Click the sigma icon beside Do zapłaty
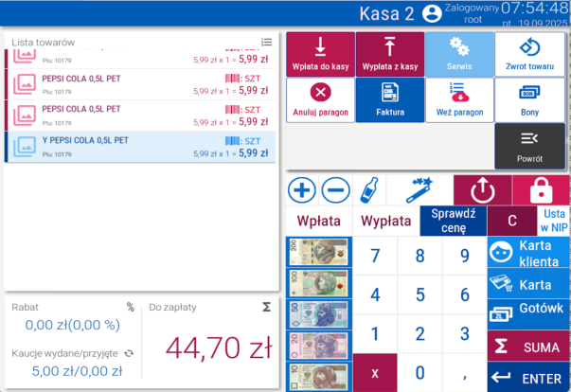The width and height of the screenshot is (571, 392). click(x=266, y=307)
